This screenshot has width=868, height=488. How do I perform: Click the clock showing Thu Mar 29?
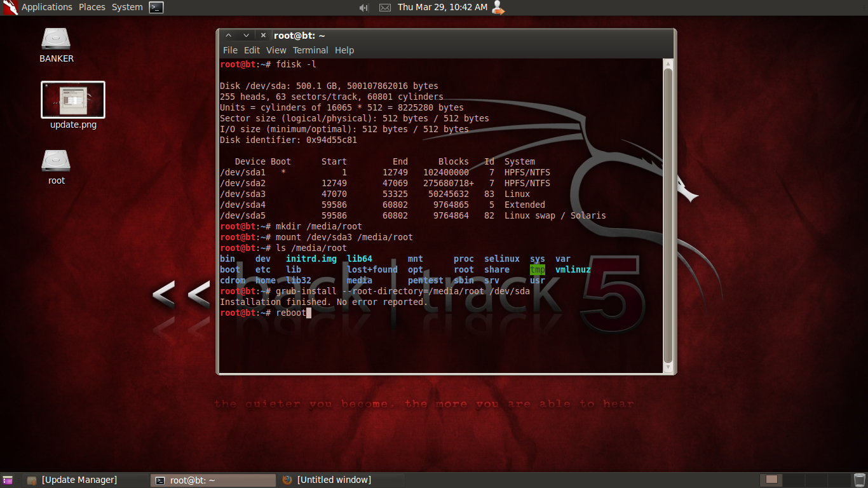tap(443, 7)
